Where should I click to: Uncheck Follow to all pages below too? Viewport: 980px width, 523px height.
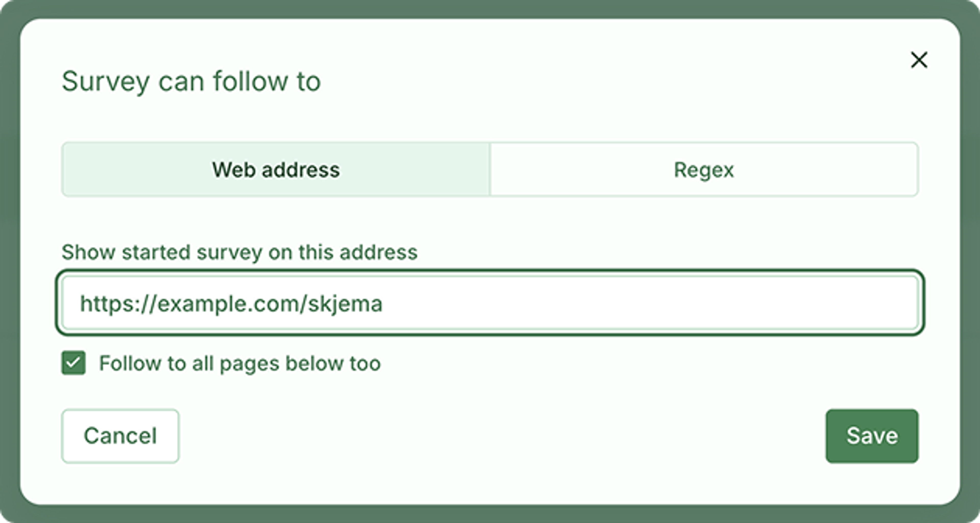tap(73, 363)
